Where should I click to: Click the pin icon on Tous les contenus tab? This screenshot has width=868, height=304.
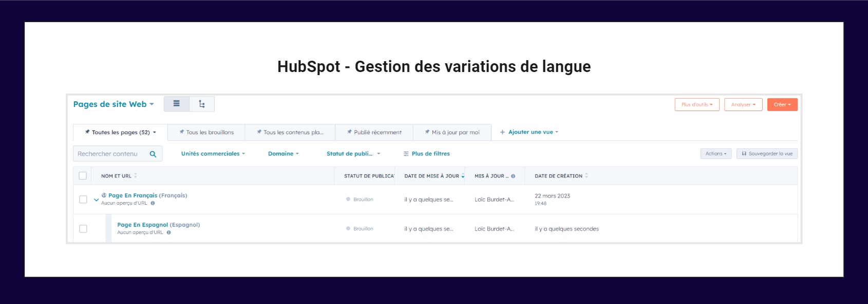click(259, 132)
